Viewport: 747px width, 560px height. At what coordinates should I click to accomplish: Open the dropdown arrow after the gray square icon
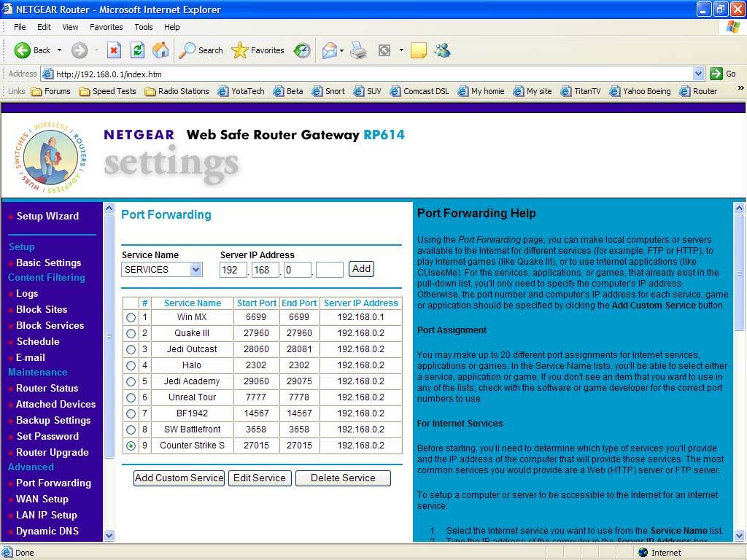tap(401, 50)
